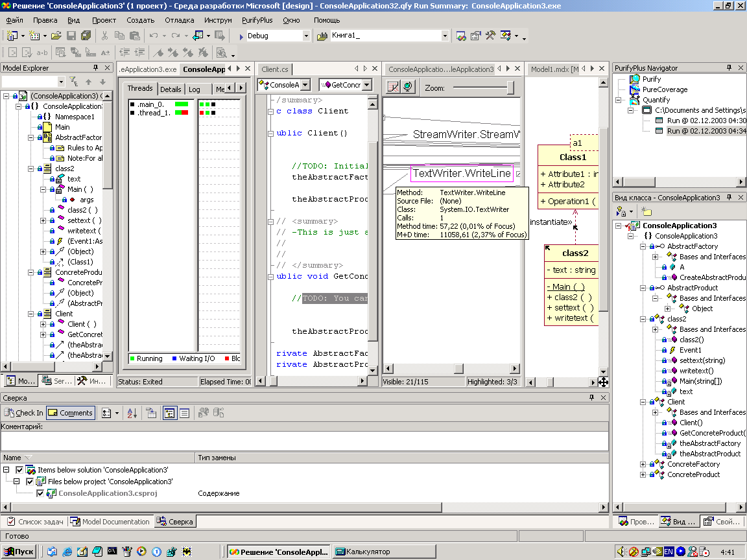The height and width of the screenshot is (560, 747).
Task: Click the flat list view icon in Сверка toolbar
Action: pos(184,413)
